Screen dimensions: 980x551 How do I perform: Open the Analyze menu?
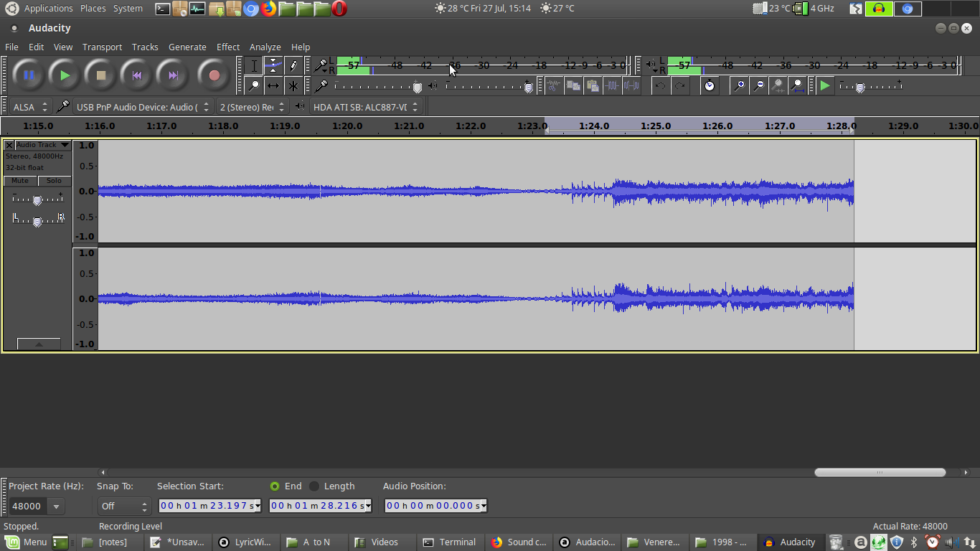click(x=265, y=47)
